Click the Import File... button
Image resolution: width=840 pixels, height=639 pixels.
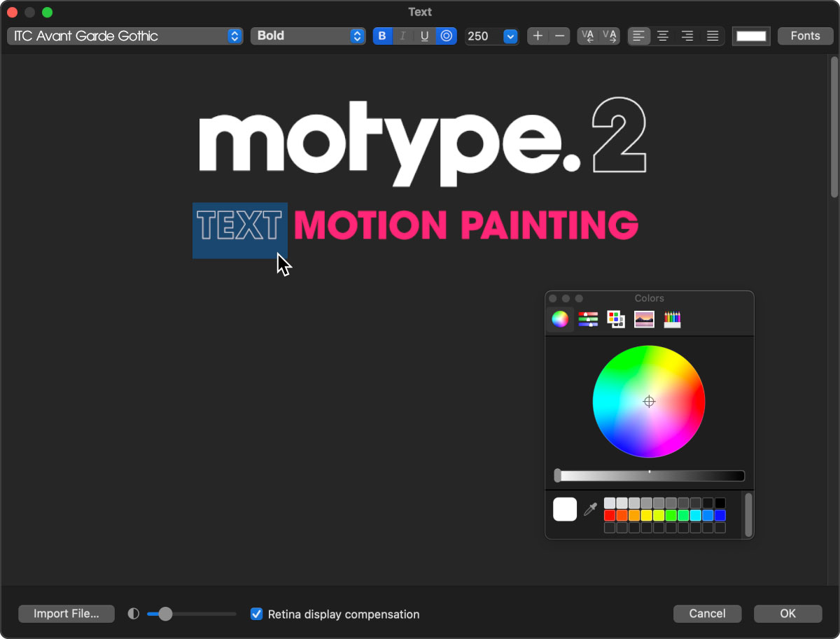[x=66, y=614]
